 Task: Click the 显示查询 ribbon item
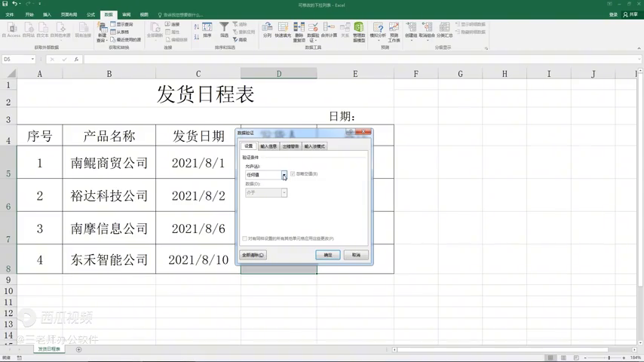[x=121, y=24]
